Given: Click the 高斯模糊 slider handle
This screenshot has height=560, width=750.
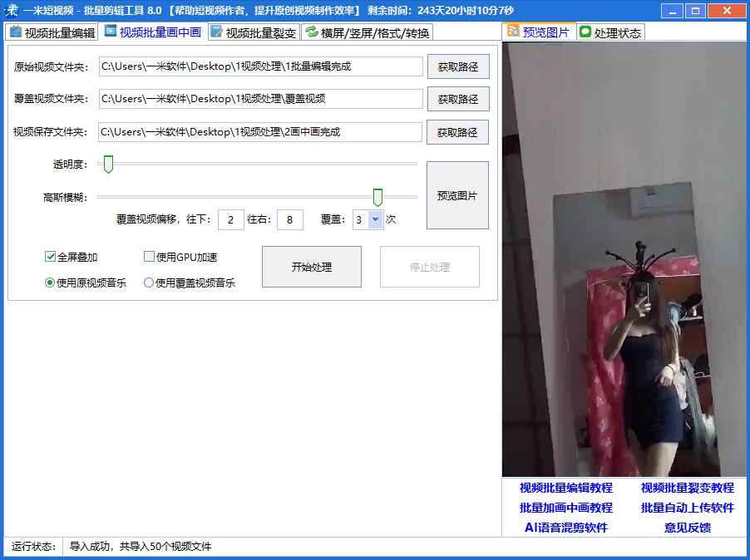Looking at the screenshot, I should coord(377,196).
